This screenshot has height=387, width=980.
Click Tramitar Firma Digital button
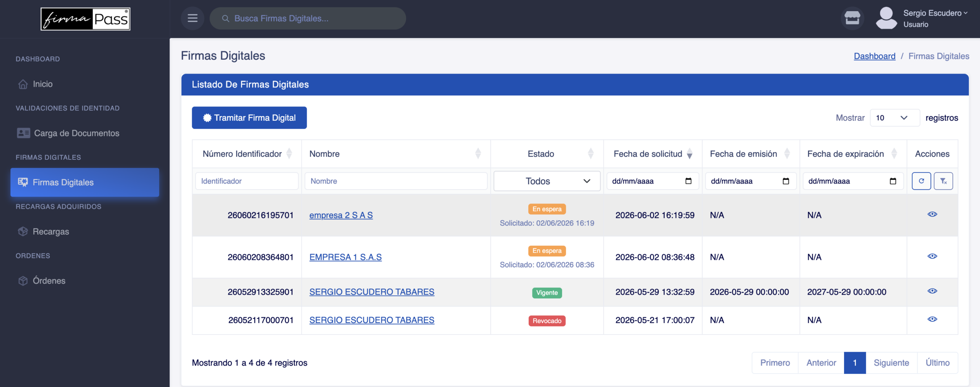point(249,118)
